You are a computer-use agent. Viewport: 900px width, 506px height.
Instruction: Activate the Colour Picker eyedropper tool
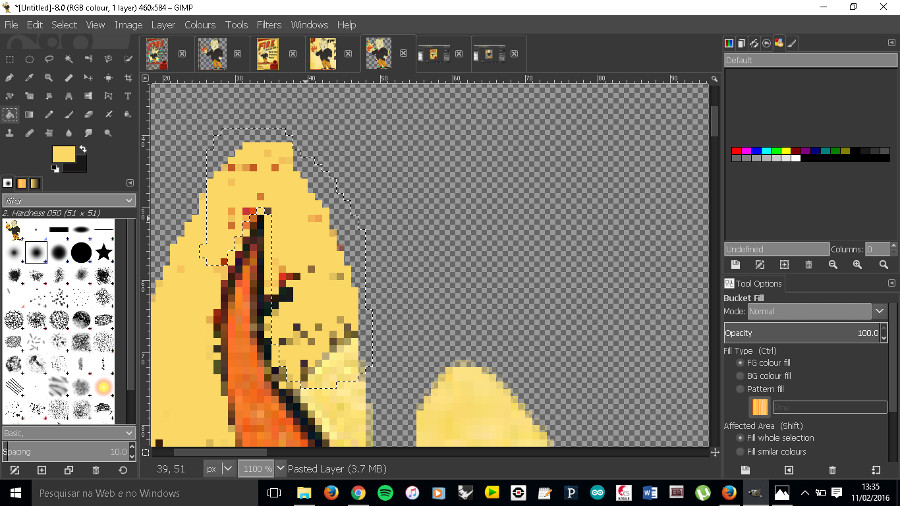click(29, 77)
